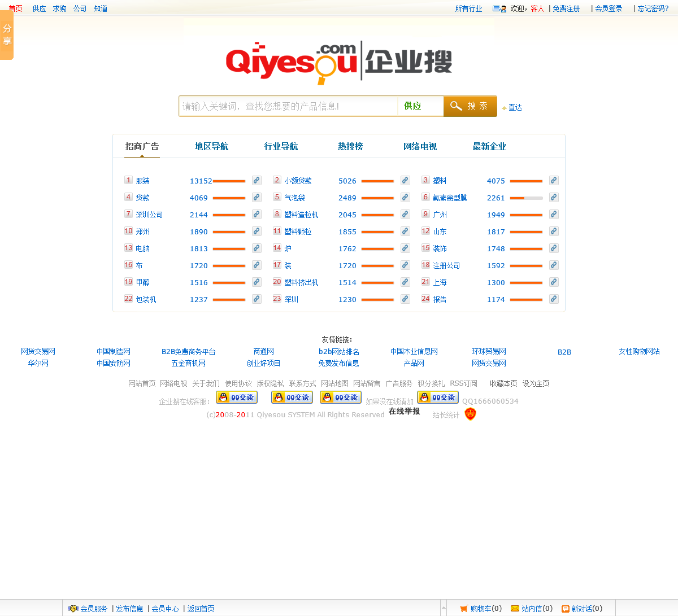Switch to the 网络电视 tab
This screenshot has height=616, width=678.
420,147
